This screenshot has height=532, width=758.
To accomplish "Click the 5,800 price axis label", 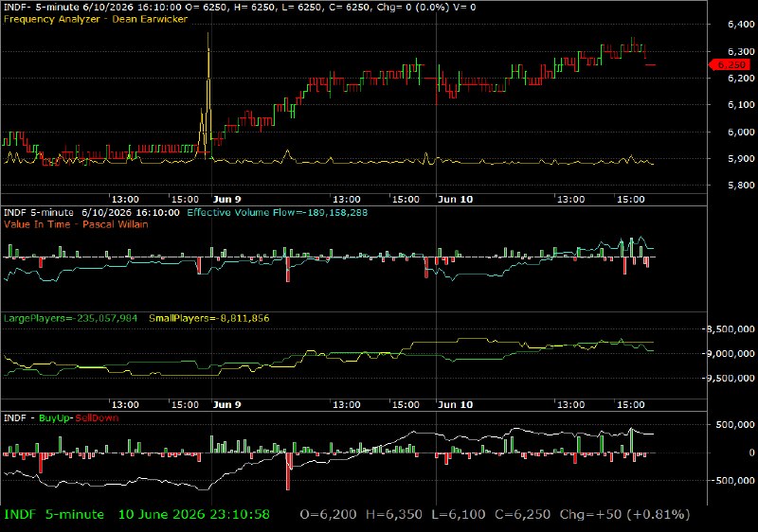I will click(741, 186).
